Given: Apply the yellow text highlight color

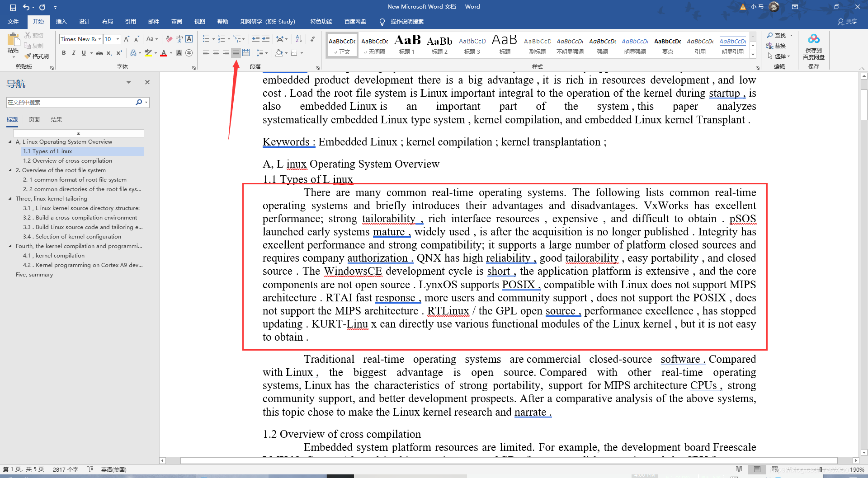Looking at the screenshot, I should 148,53.
